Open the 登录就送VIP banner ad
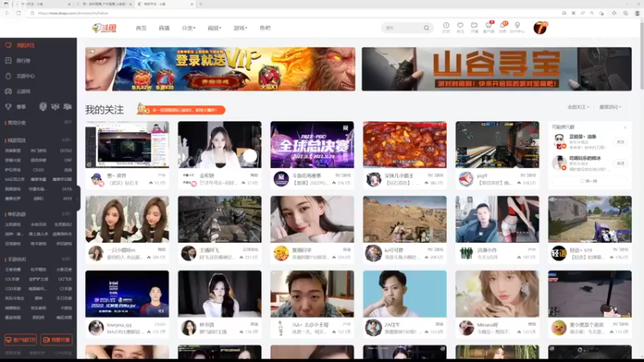Screen dimensions: 644x362 point(220,69)
